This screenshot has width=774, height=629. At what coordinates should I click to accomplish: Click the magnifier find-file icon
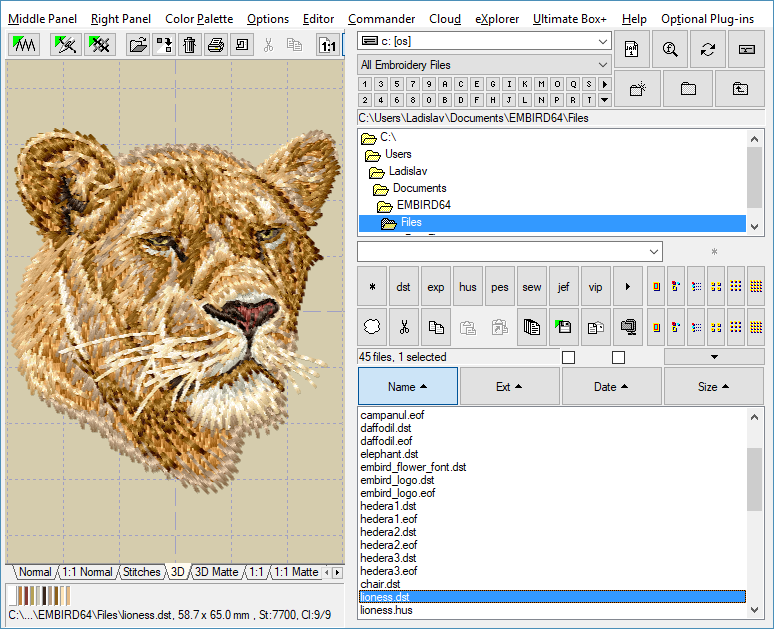click(670, 49)
